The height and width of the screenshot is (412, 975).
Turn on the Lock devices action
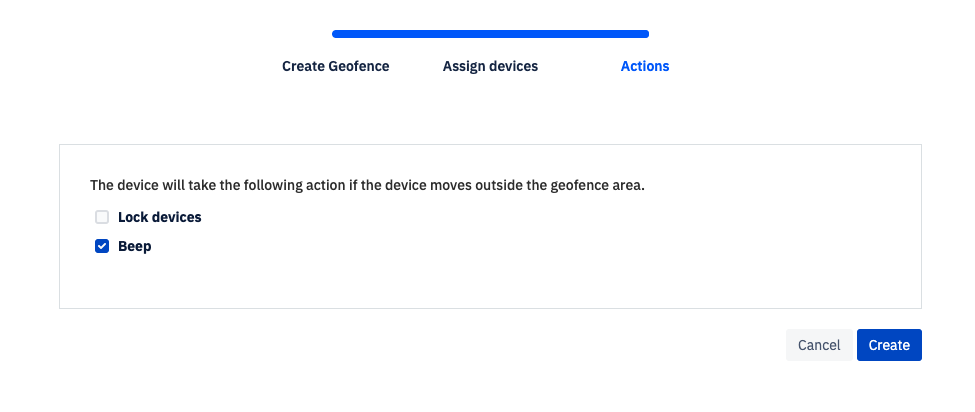[102, 217]
